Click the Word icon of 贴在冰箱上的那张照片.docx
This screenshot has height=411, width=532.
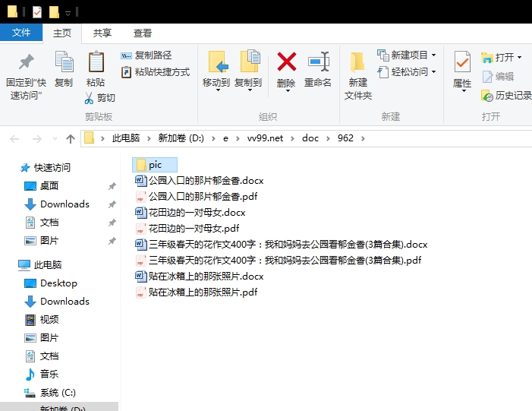tap(141, 276)
